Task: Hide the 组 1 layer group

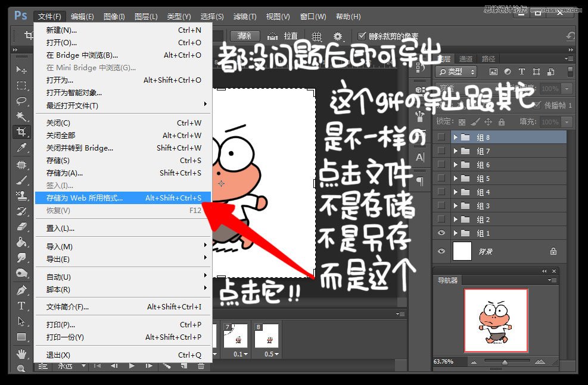Action: tap(441, 233)
